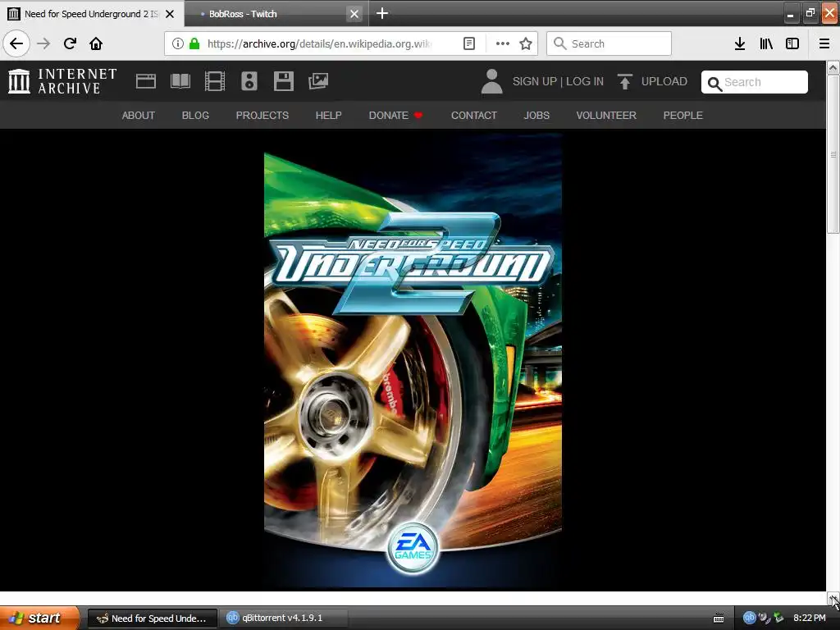This screenshot has height=630, width=840.
Task: Click the taskbar clock showing 8:22 PM
Action: [x=810, y=618]
